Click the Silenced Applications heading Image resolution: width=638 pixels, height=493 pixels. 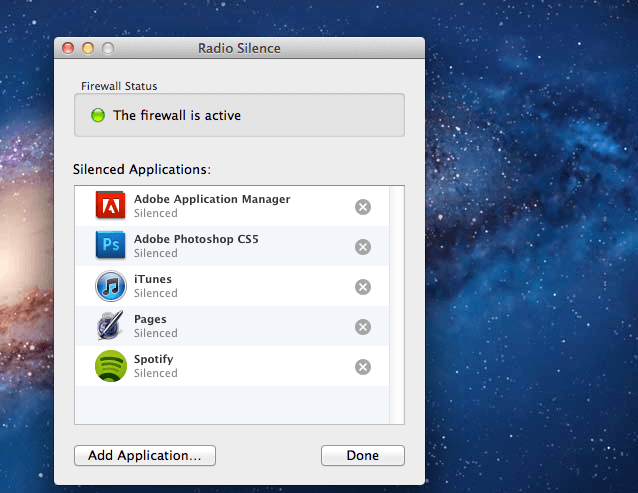pyautogui.click(x=142, y=169)
